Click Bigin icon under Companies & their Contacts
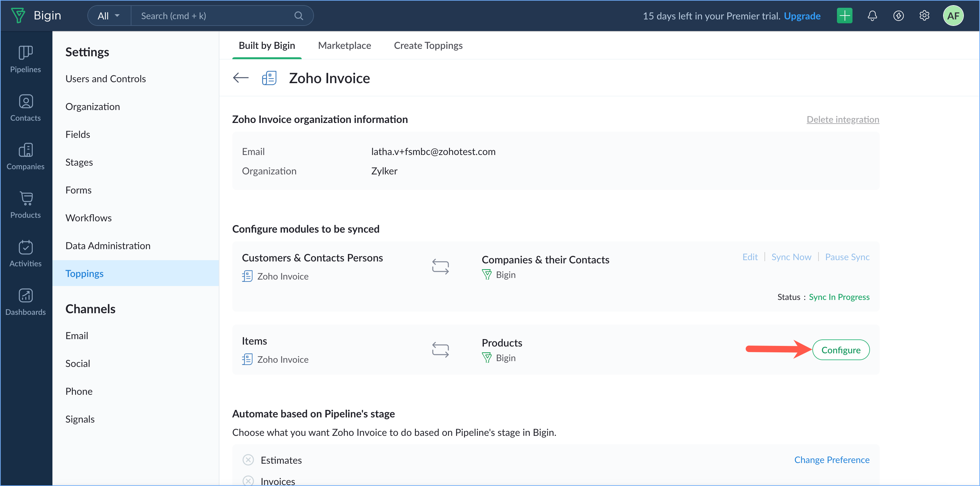Viewport: 980px width, 486px height. (486, 275)
